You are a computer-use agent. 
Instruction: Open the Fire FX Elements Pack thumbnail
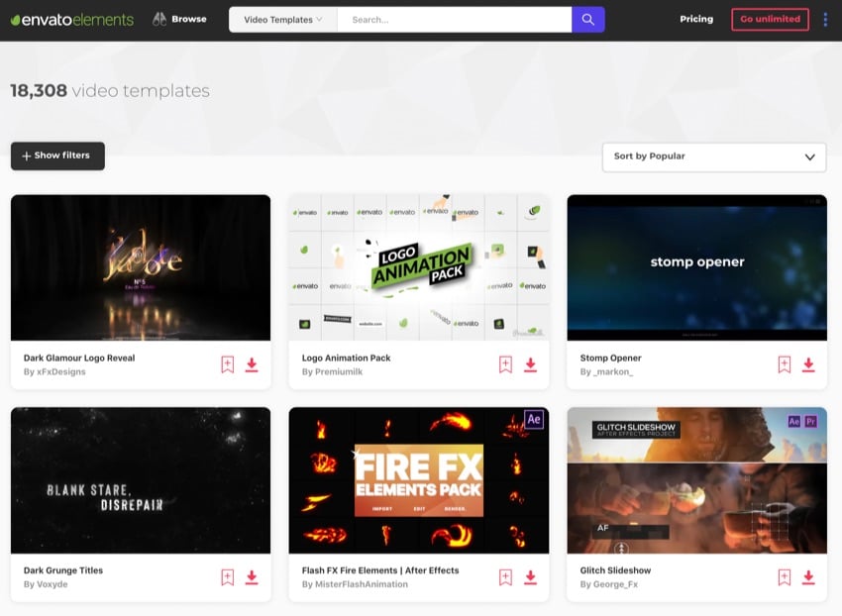418,480
